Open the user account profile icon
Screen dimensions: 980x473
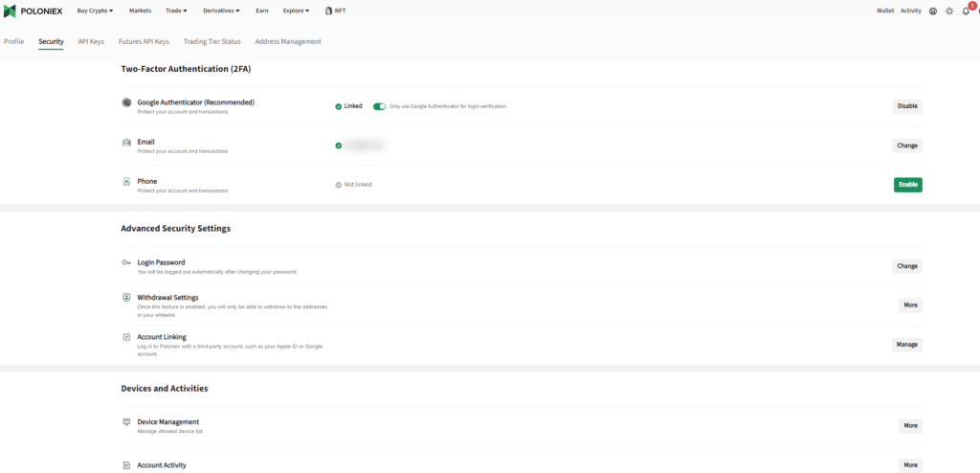[x=933, y=11]
